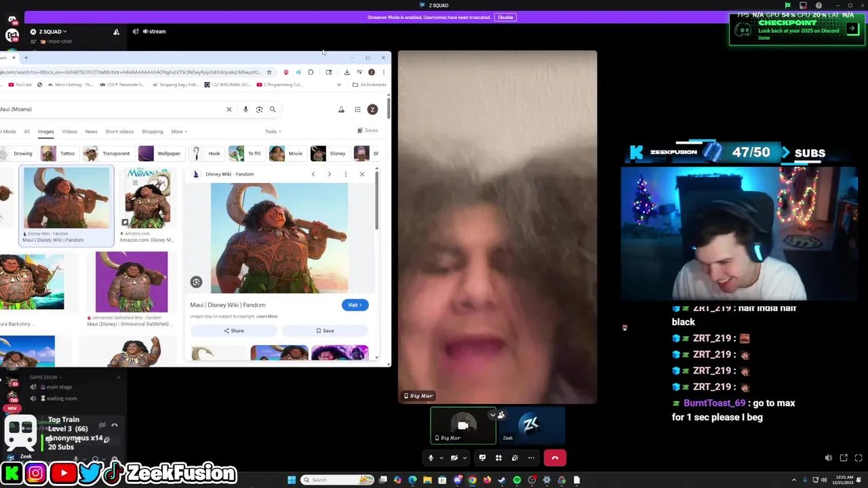Open the stream voice channel header

[153, 31]
